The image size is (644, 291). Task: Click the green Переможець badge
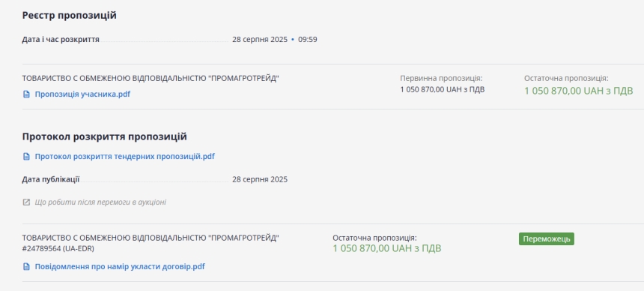pos(547,238)
